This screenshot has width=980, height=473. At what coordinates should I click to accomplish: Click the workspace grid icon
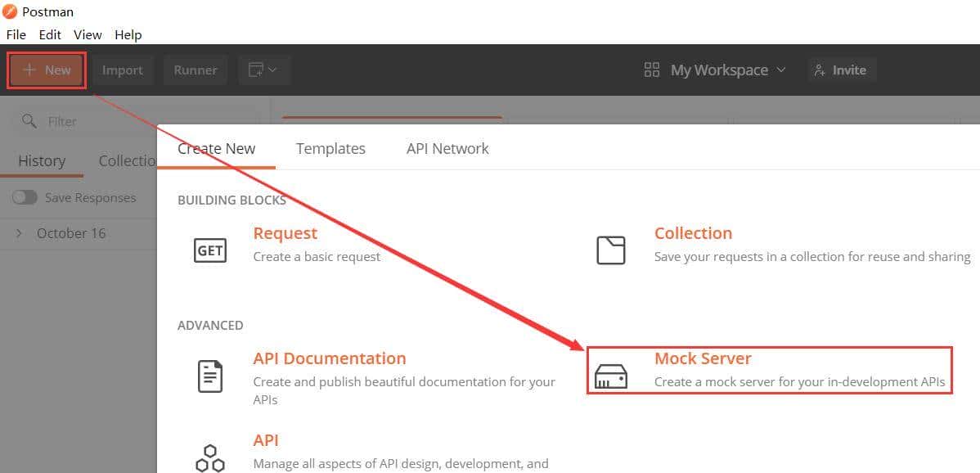point(652,70)
